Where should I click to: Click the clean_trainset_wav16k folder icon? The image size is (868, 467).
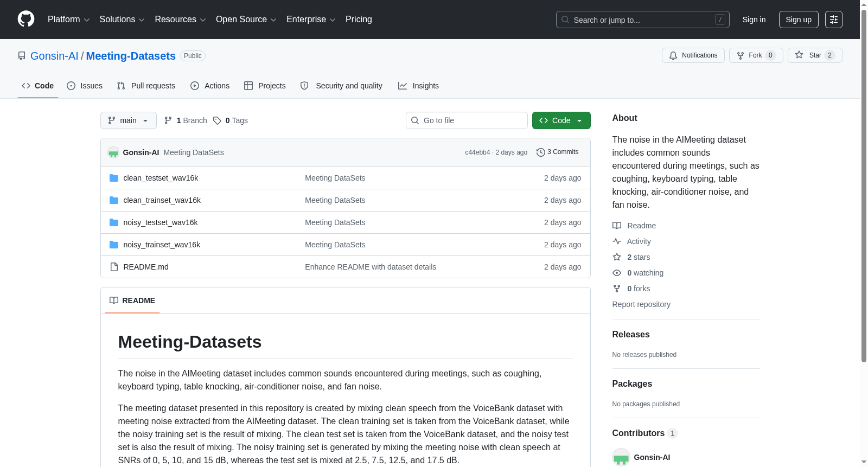[x=114, y=200]
